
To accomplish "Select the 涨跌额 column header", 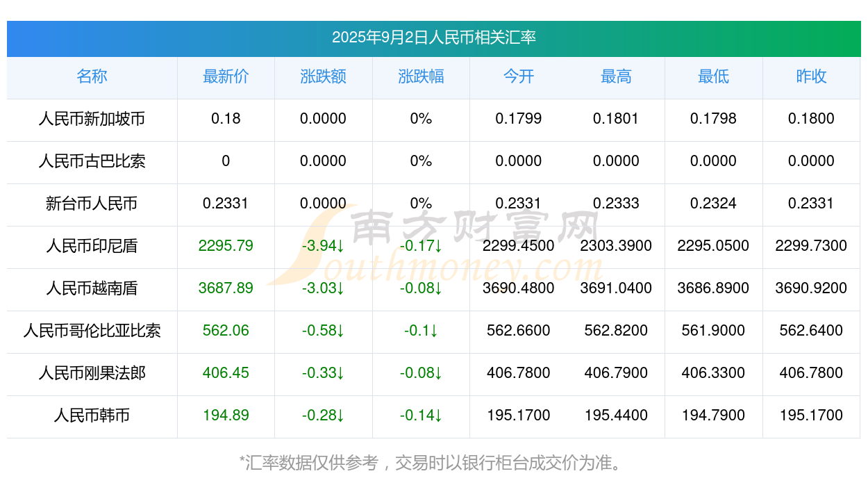I will tap(323, 76).
